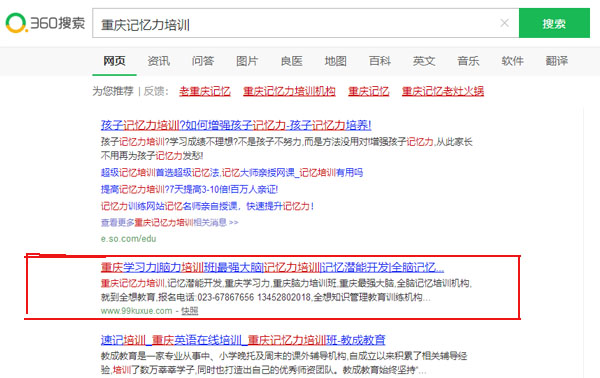
Task: Open suggested search 重庆记忆老灶火锅
Action: pyautogui.click(x=443, y=91)
